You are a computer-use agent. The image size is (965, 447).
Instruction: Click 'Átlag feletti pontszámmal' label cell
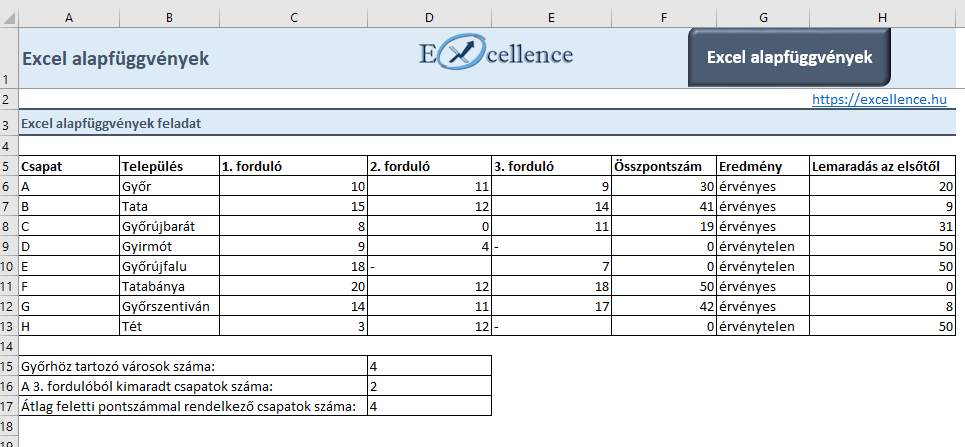pyautogui.click(x=193, y=406)
